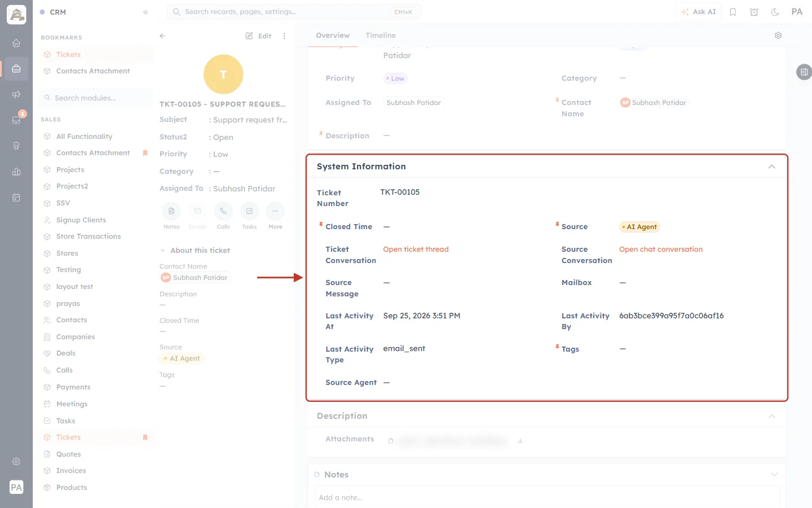Click the More quick action icon
This screenshot has width=812, height=508.
coord(275,211)
